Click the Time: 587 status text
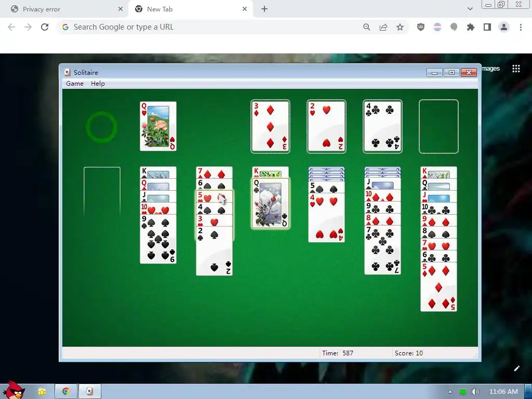The width and height of the screenshot is (532, 399). click(338, 353)
